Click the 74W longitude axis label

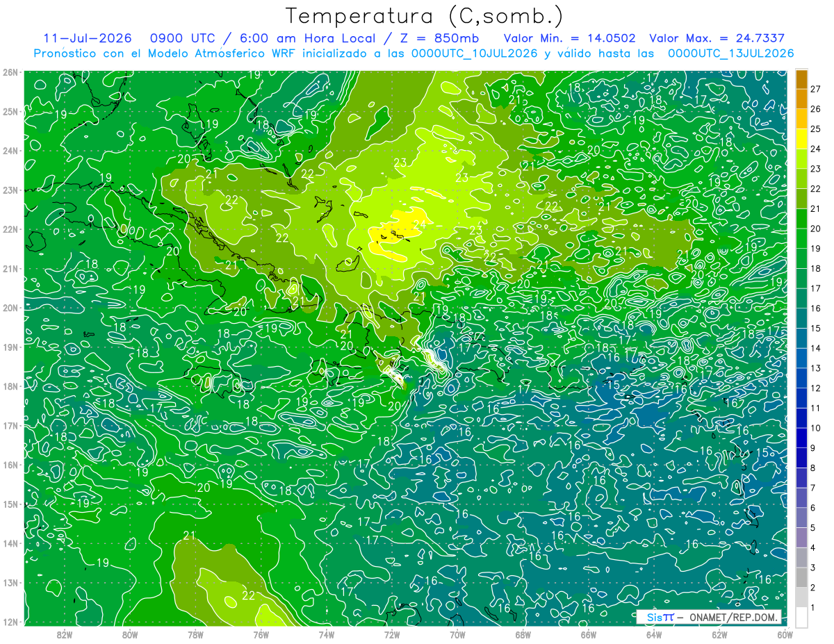click(327, 634)
